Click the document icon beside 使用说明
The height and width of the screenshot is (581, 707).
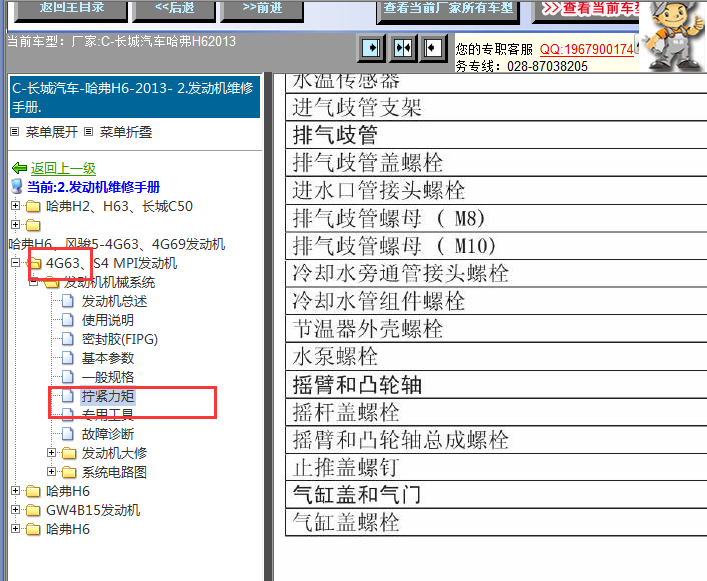point(68,320)
